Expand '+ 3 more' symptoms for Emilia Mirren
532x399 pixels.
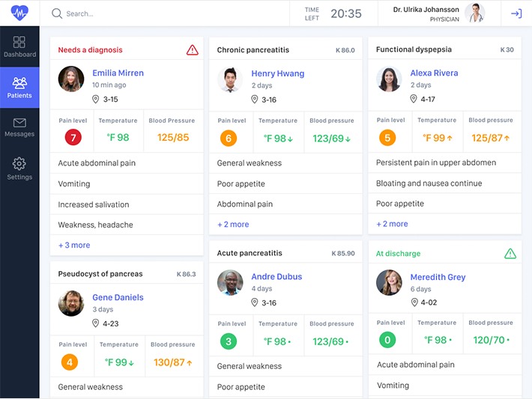coord(74,245)
